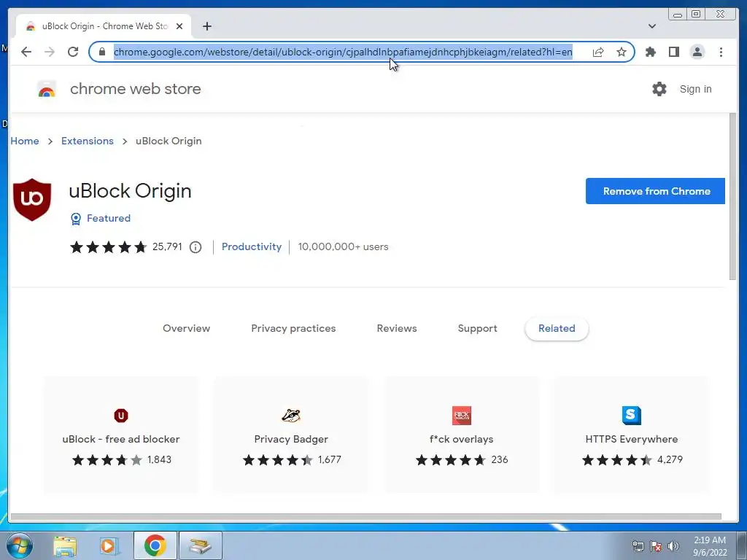747x560 pixels.
Task: Sign in to Chrome Web Store
Action: [x=695, y=89]
